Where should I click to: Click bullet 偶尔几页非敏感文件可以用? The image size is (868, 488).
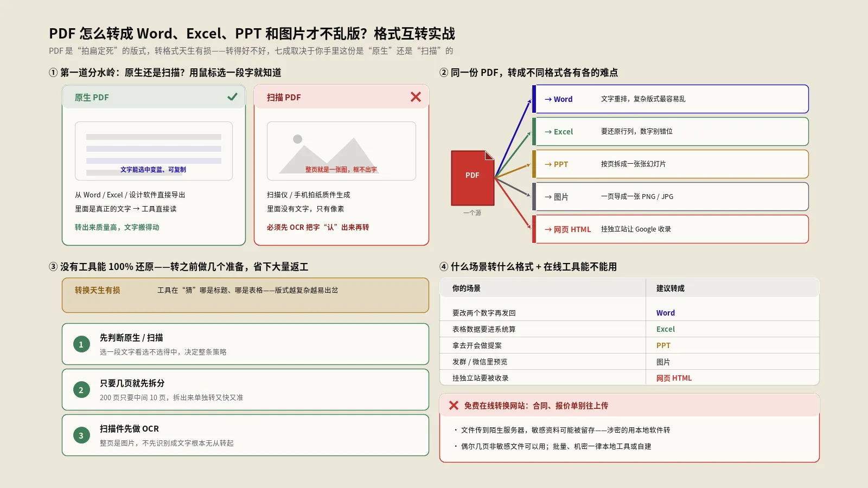coord(556,446)
